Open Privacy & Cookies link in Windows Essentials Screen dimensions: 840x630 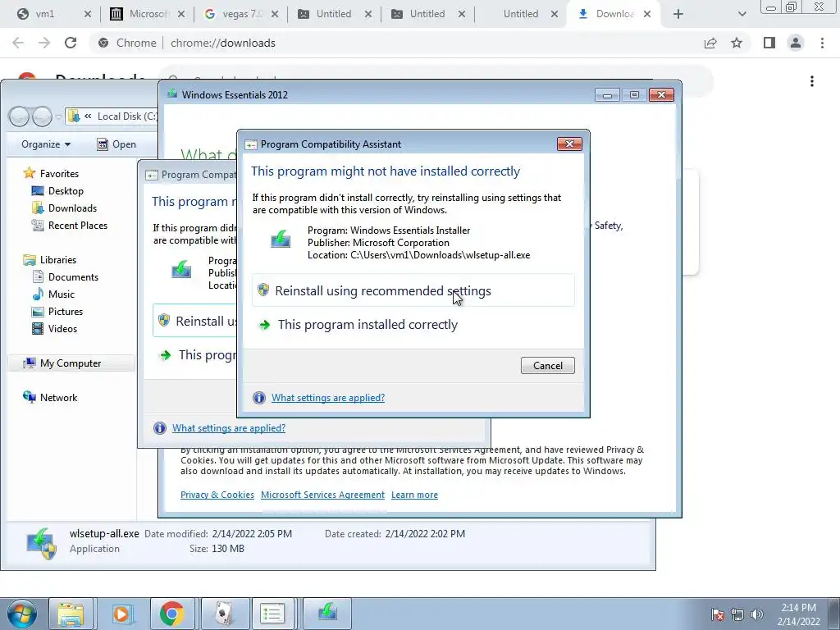[x=217, y=495]
